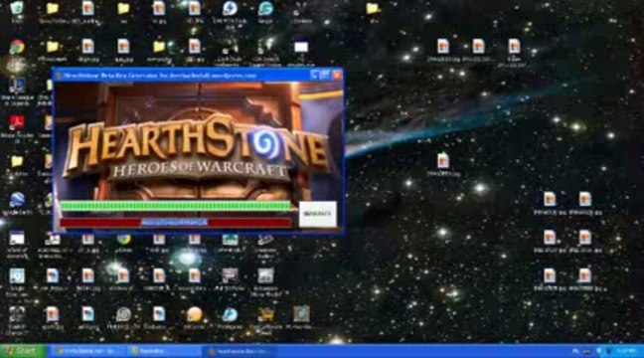
Task: Open the Google Earth desktop shortcut
Action: [x=17, y=200]
